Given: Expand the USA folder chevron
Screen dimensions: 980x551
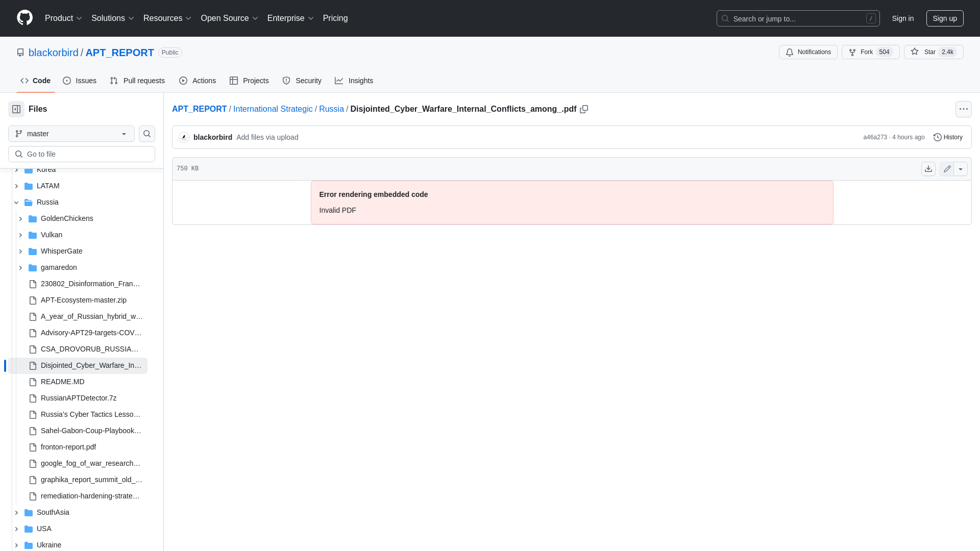Looking at the screenshot, I should (x=16, y=529).
